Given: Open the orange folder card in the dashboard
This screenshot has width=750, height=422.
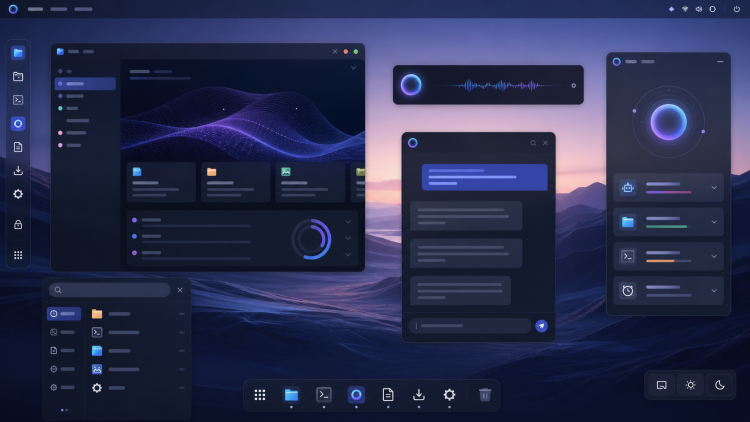Looking at the screenshot, I should coord(236,182).
